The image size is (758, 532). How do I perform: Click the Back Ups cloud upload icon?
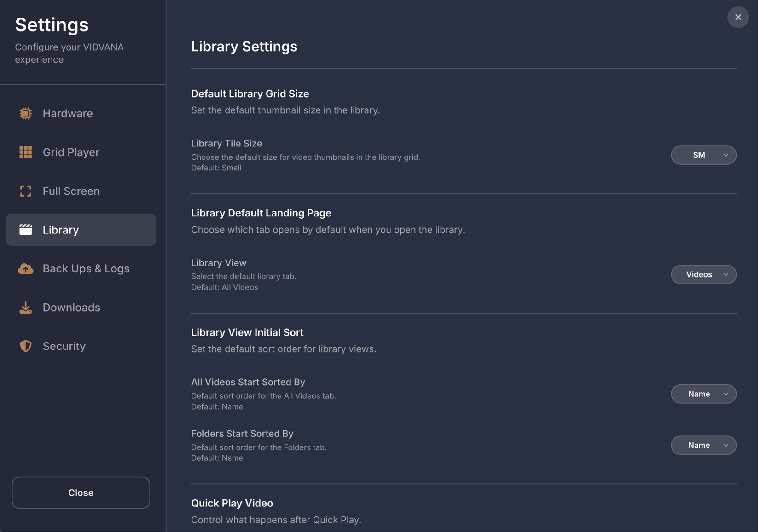tap(26, 269)
